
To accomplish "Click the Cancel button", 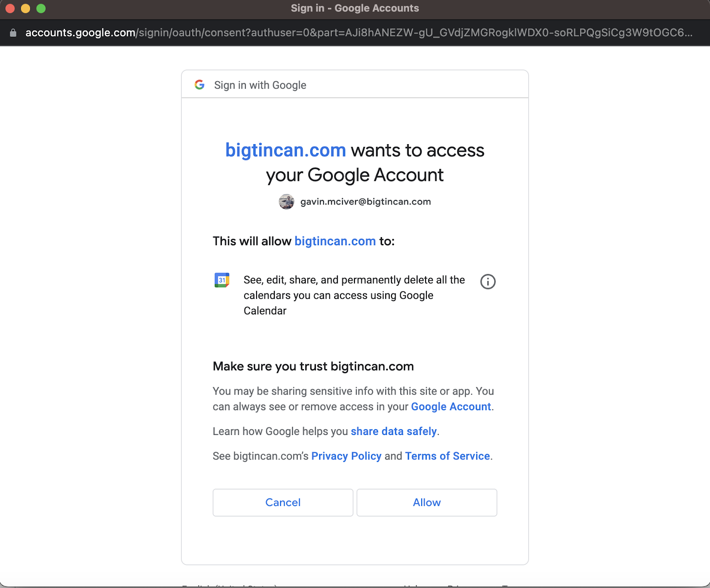I will click(283, 502).
